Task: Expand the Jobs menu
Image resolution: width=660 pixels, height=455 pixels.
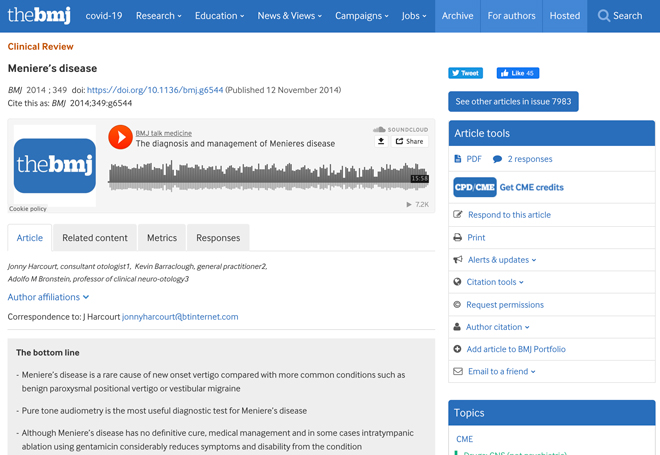Action: (414, 16)
